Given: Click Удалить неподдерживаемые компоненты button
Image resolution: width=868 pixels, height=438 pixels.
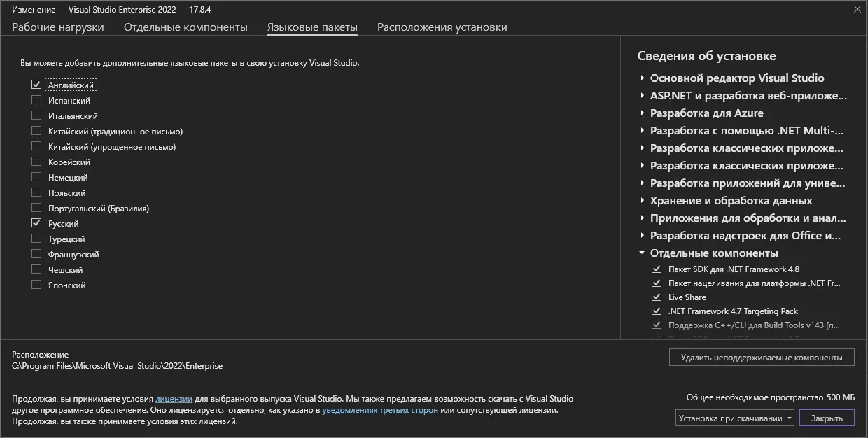Looking at the screenshot, I should (x=762, y=357).
